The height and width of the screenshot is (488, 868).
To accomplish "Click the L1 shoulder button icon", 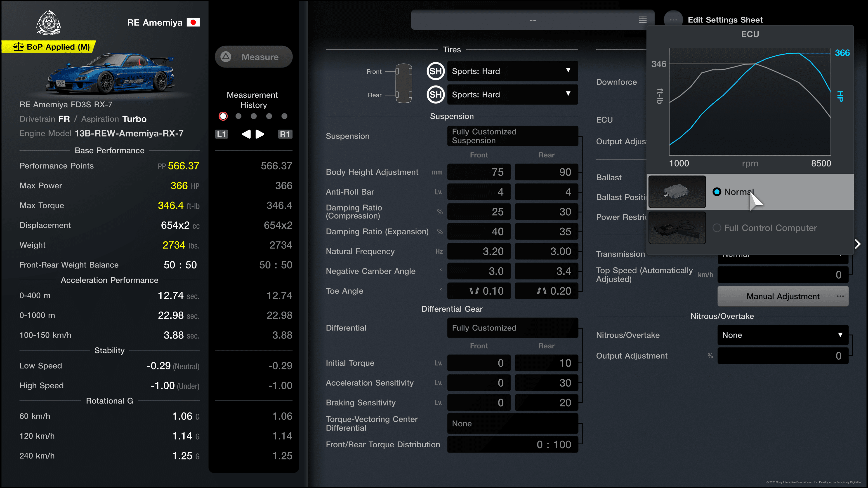I will 221,134.
